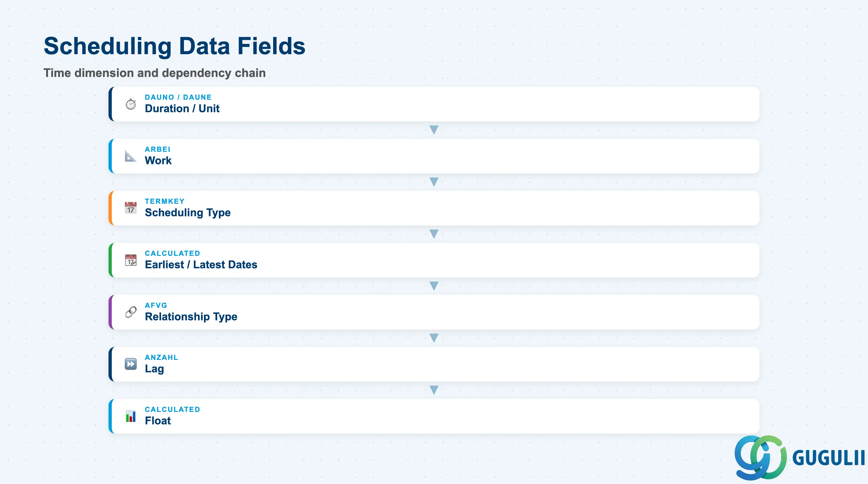The height and width of the screenshot is (484, 868).
Task: Select the DAUNO / DAUNE field label
Action: [x=178, y=97]
